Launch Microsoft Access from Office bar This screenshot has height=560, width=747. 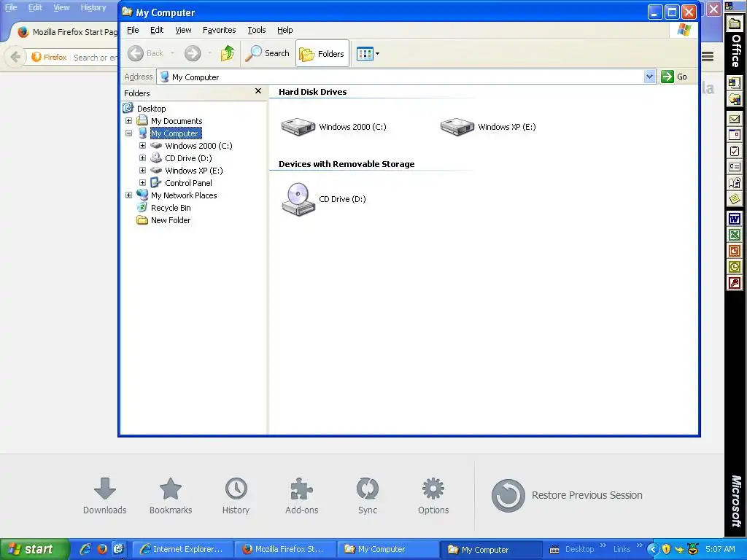tap(734, 284)
